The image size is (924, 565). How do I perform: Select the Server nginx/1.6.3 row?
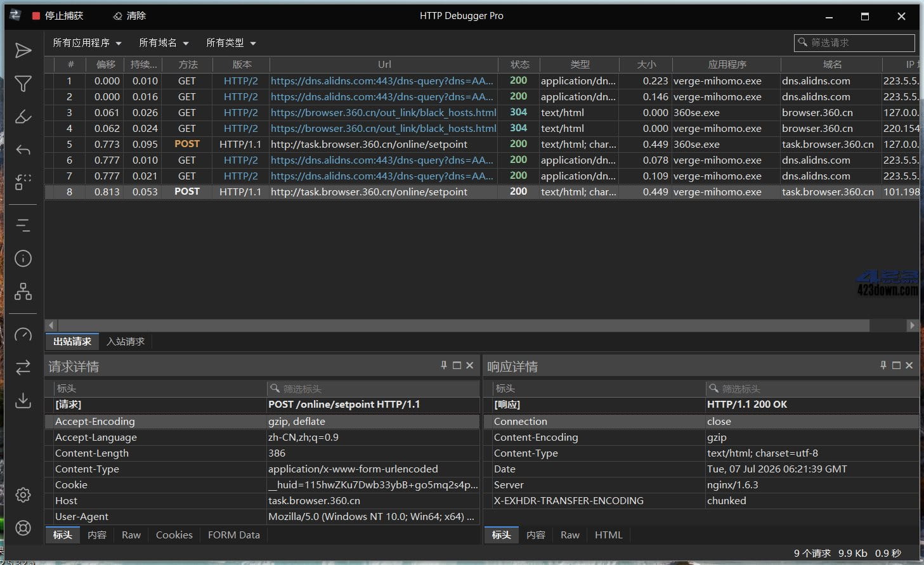(701, 485)
